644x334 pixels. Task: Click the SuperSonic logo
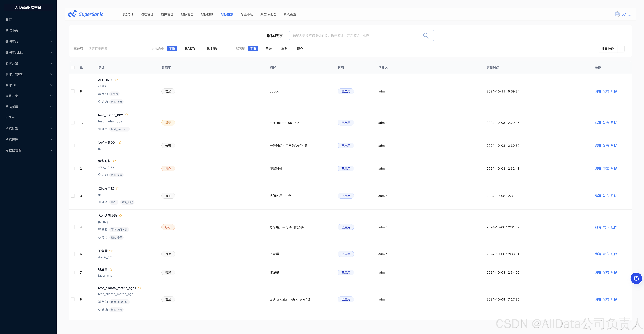click(x=86, y=14)
